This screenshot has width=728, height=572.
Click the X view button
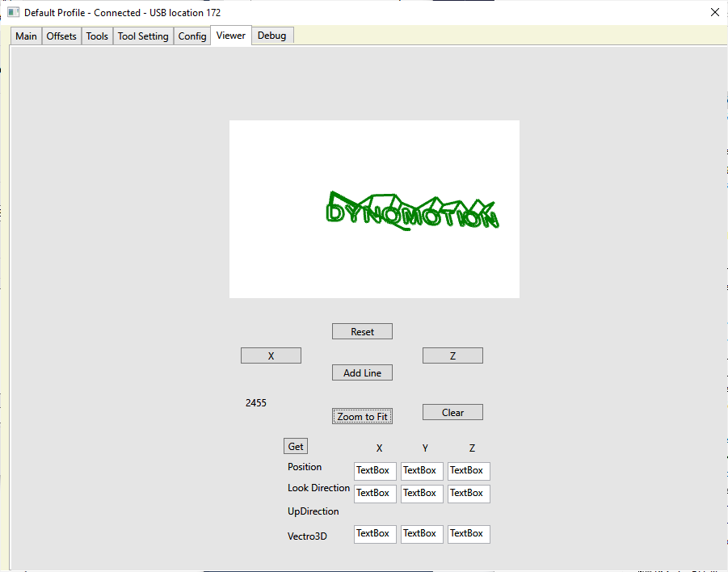271,355
